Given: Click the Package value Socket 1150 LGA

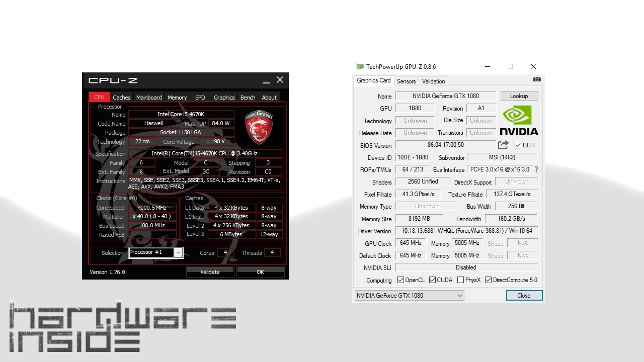Looking at the screenshot, I should [181, 133].
